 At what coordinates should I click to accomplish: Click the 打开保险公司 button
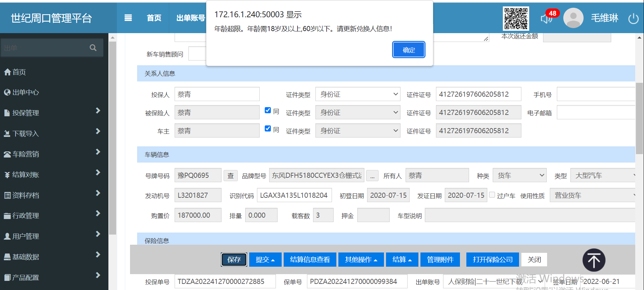[x=493, y=260]
